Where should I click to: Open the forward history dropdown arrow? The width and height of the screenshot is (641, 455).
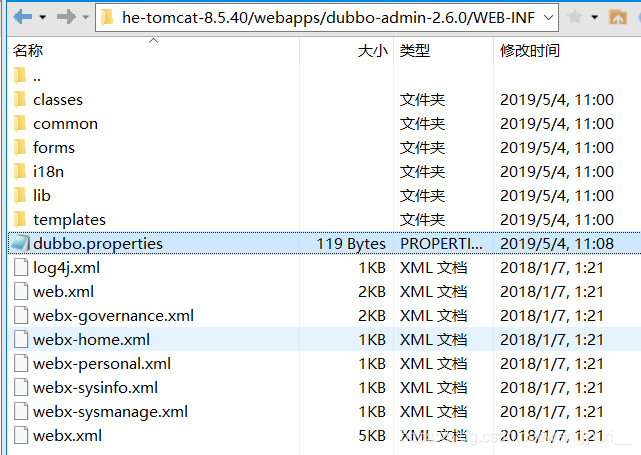(85, 17)
